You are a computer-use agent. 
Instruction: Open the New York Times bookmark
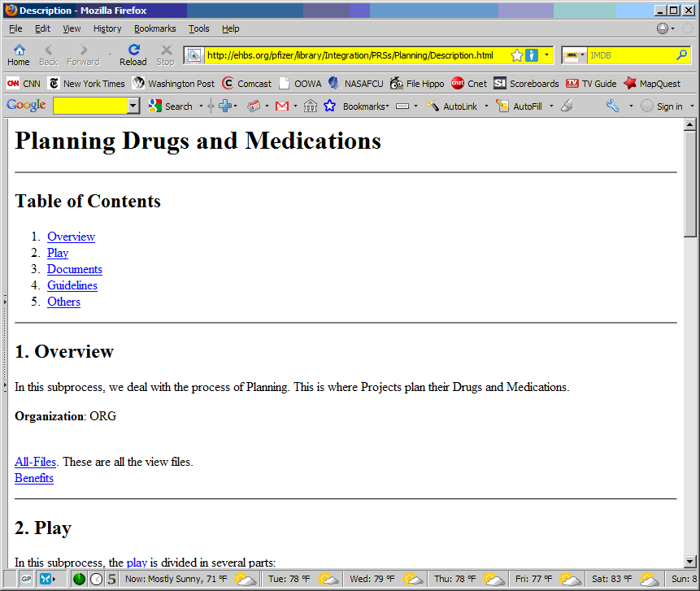[x=87, y=84]
